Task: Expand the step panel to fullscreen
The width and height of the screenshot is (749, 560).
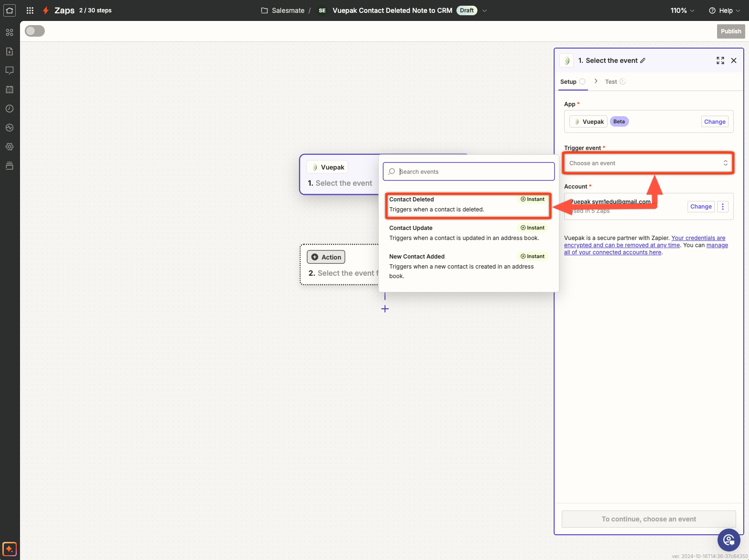Action: click(x=720, y=60)
